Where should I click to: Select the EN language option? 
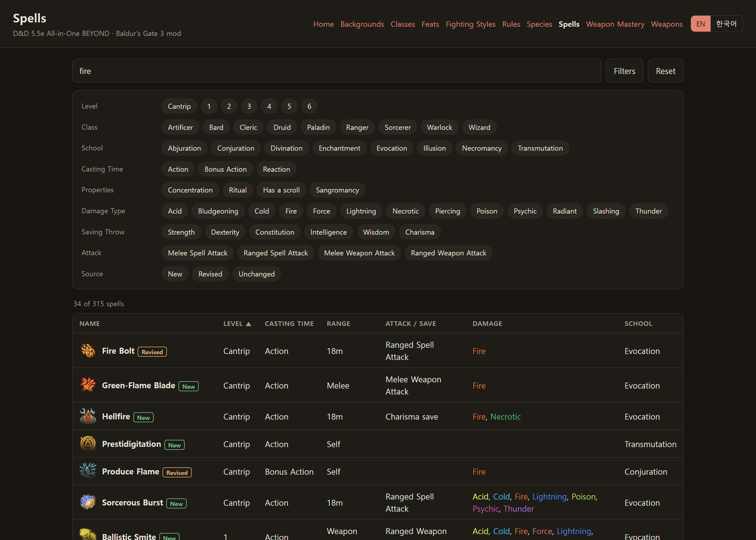tap(700, 24)
